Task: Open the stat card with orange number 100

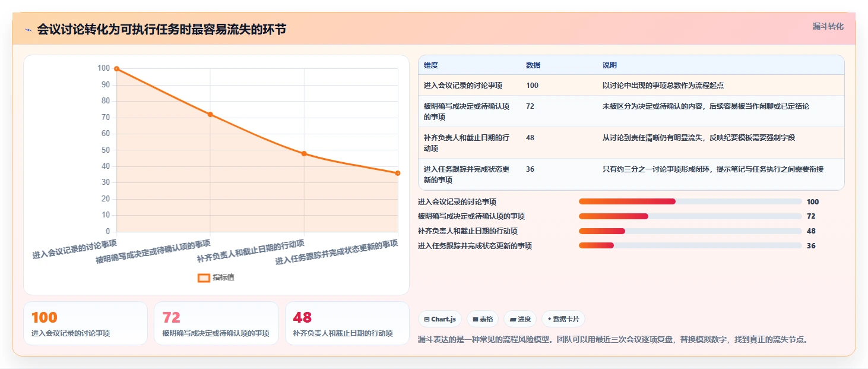Action: [85, 323]
